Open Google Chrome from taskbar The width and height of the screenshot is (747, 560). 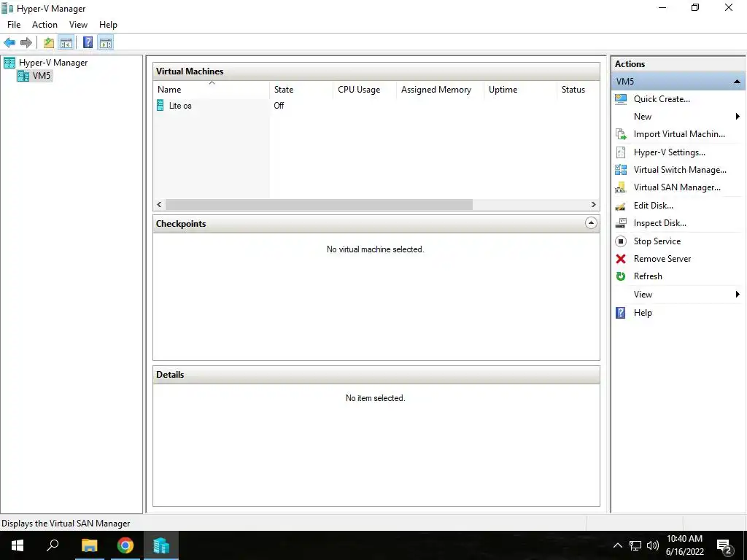125,545
